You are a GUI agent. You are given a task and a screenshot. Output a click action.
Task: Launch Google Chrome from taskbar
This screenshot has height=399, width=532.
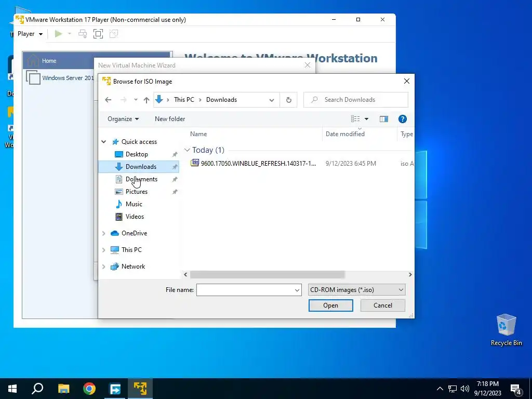[x=89, y=389]
